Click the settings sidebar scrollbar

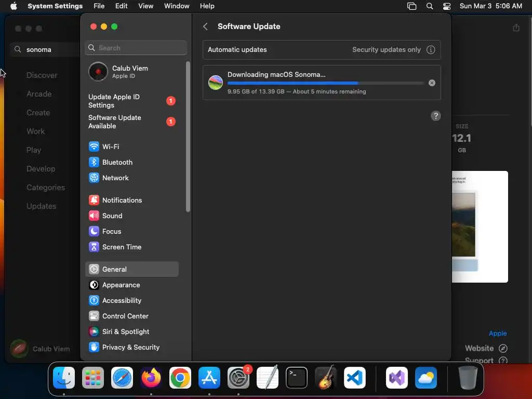(188, 137)
